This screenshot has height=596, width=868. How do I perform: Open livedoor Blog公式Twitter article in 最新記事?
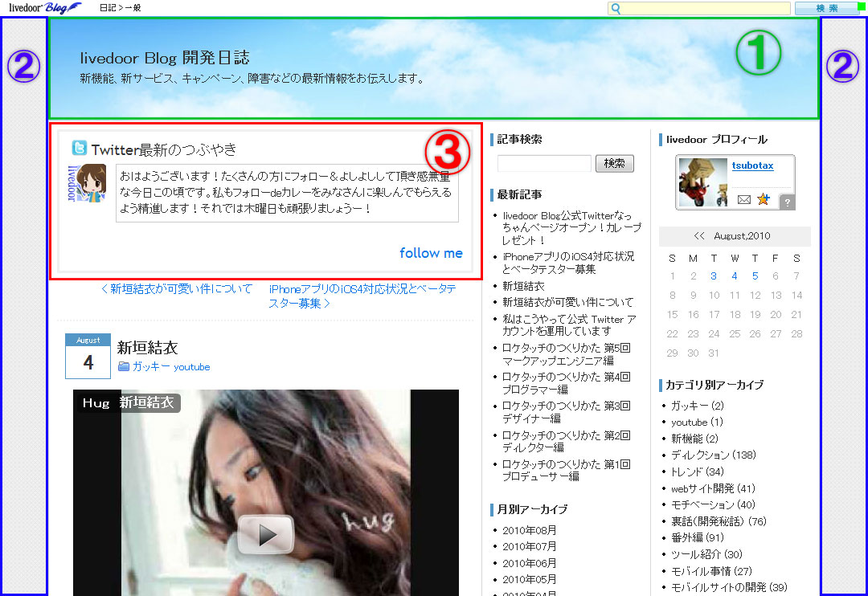coord(571,228)
